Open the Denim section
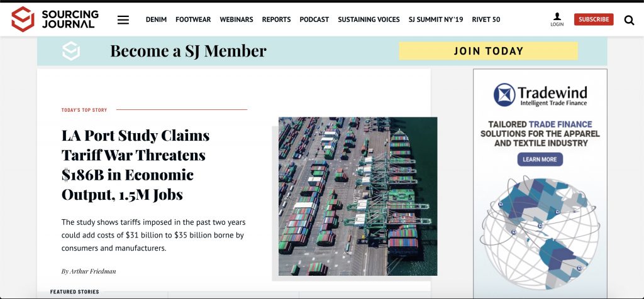This screenshot has width=644, height=299. click(156, 19)
